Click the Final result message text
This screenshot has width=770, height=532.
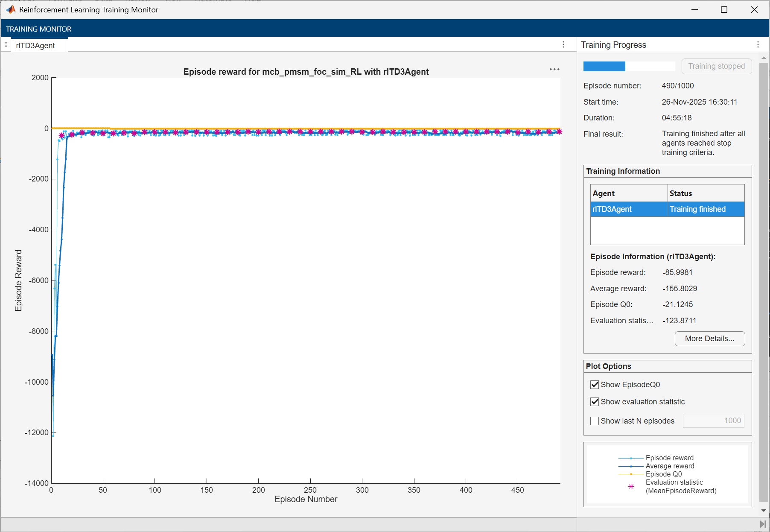click(x=703, y=143)
